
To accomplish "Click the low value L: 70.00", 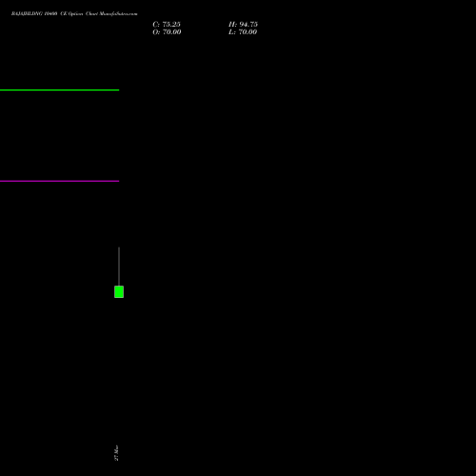I will pos(243,32).
